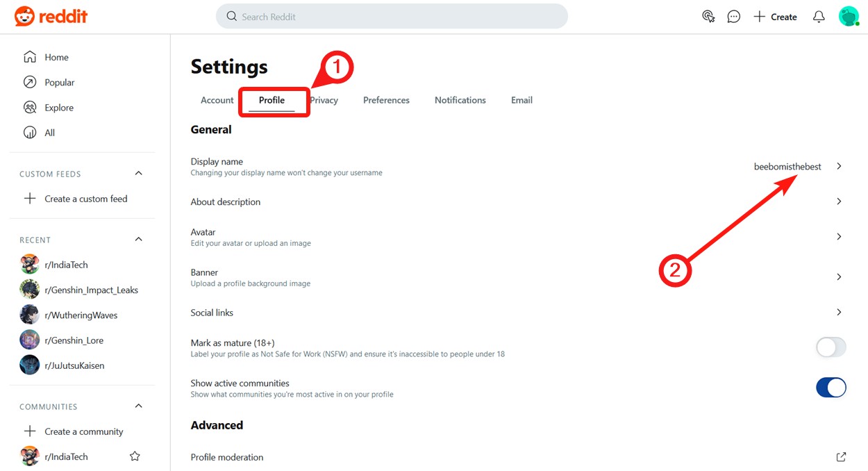Select Create a custom feed

(85, 198)
